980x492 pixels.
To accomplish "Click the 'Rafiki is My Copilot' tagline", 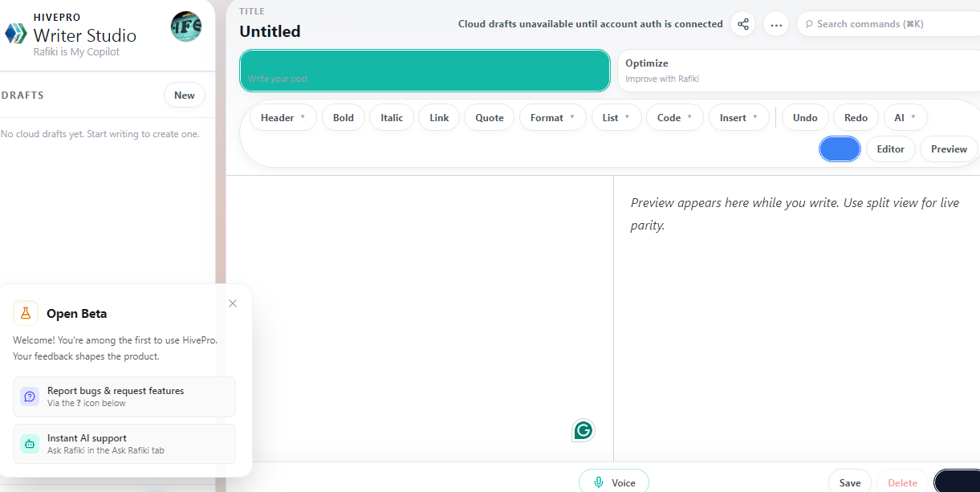I will coord(76,52).
